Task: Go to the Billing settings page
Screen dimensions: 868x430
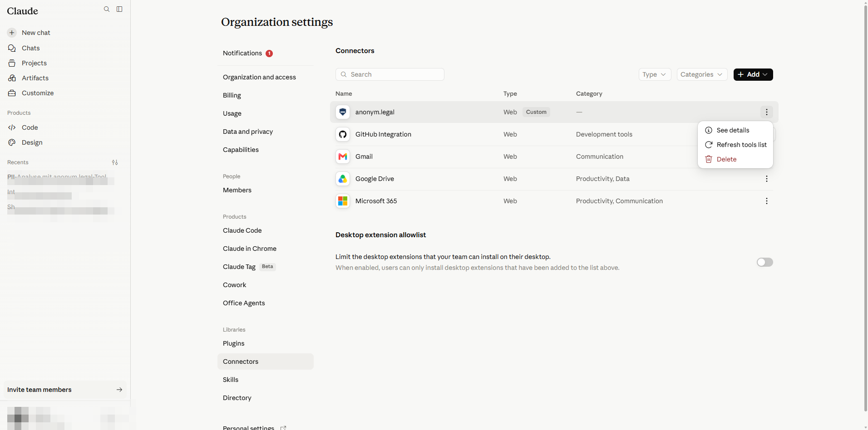Action: (266, 95)
